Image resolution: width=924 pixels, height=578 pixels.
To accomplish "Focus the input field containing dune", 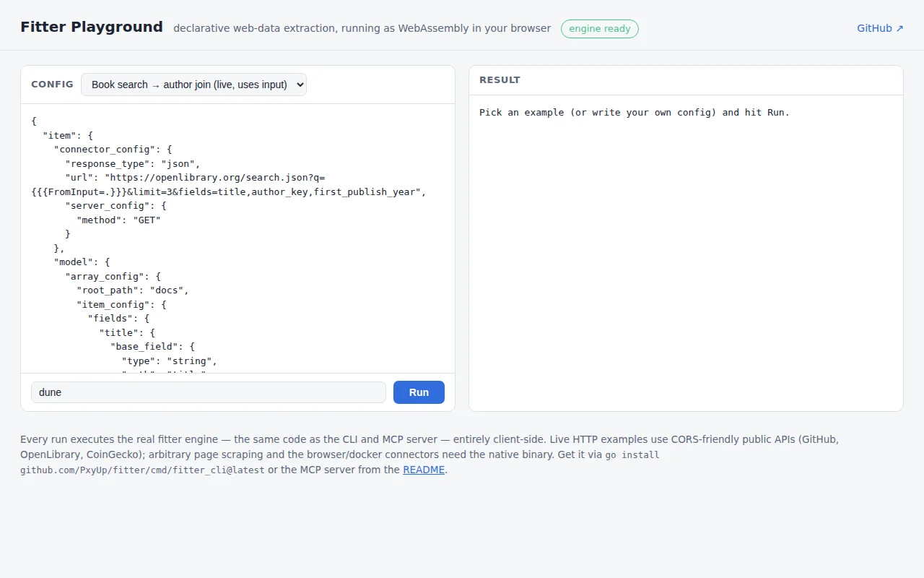I will click(209, 392).
